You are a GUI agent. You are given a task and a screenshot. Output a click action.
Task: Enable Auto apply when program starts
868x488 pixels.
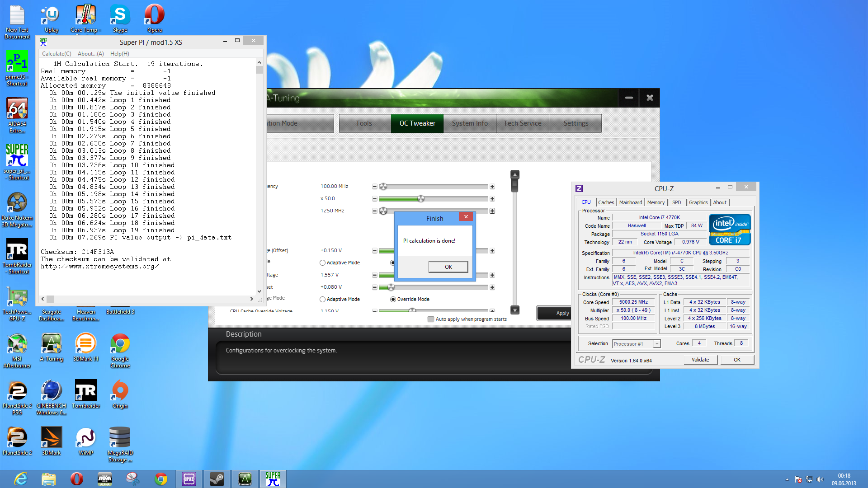coord(430,319)
